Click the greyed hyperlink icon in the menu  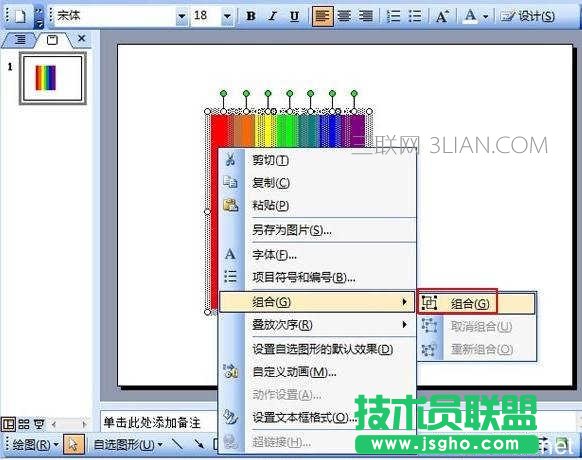230,442
